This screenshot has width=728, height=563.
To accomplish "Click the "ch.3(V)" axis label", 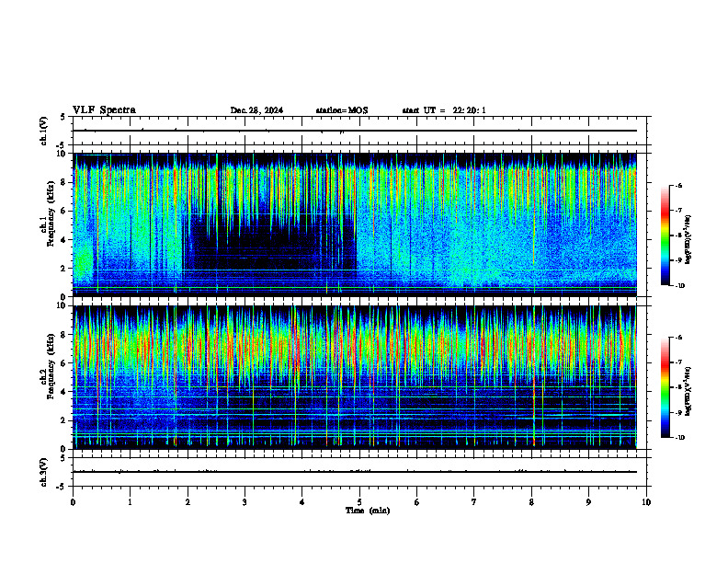I will pos(44,472).
